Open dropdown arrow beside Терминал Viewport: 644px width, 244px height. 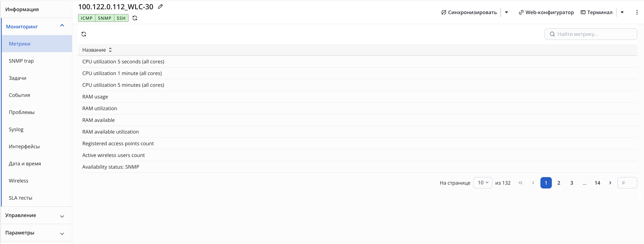click(622, 12)
